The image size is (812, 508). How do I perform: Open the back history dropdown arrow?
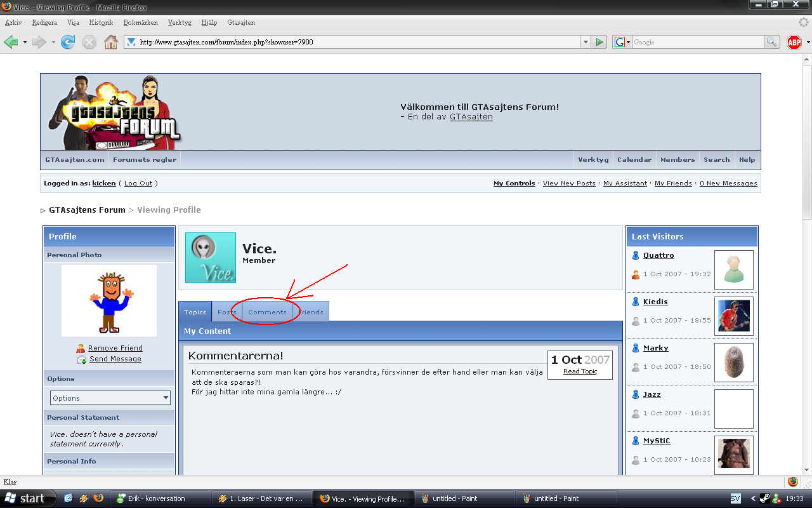tap(25, 43)
